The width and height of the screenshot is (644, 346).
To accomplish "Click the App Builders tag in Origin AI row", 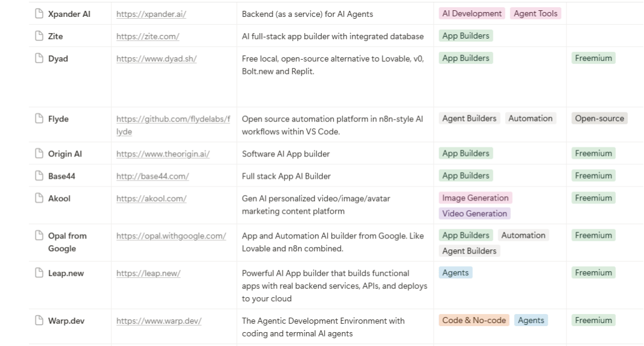I will 466,153.
